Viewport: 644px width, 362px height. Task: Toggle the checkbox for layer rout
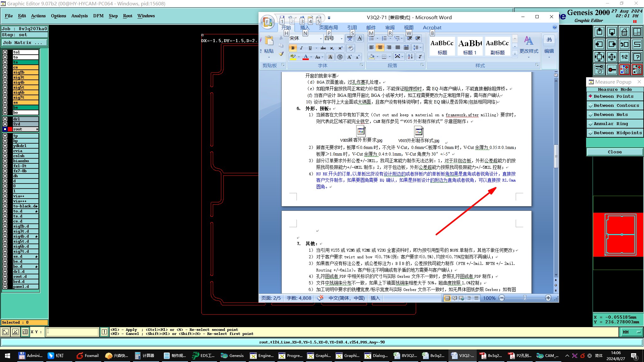[5, 129]
